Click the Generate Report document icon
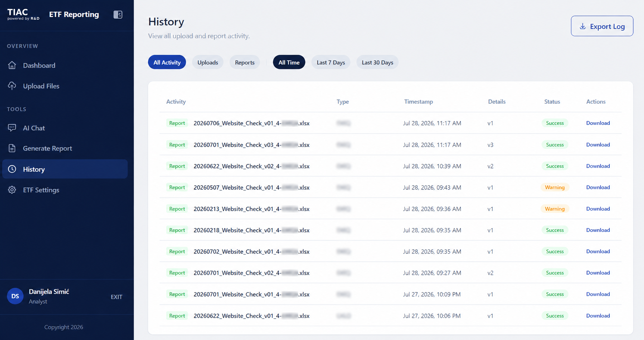This screenshot has height=340, width=644. tap(12, 148)
